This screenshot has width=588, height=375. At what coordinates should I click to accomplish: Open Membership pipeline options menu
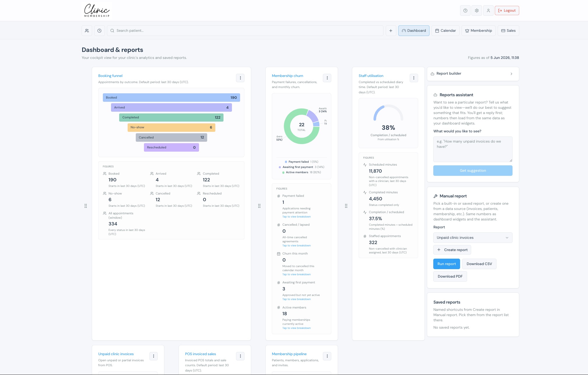327,356
